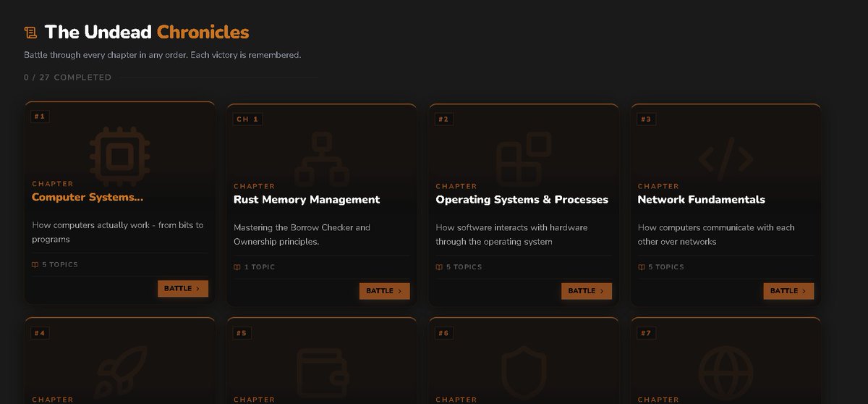The width and height of the screenshot is (868, 404).
Task: Click the scroll icon beside The Undead Chronicles
Action: pos(30,33)
